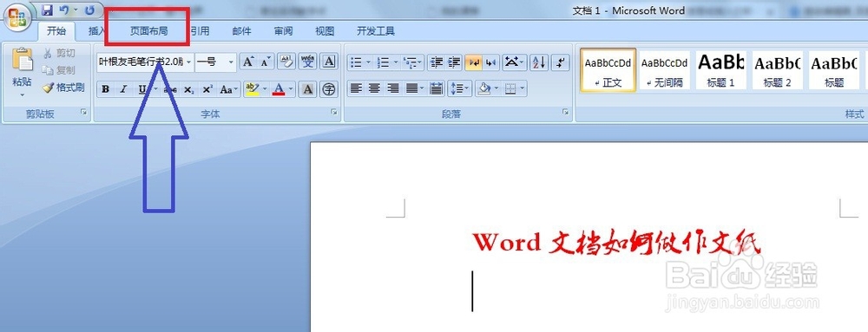Click the 格式刷 format painter
The height and width of the screenshot is (332, 868).
click(63, 88)
